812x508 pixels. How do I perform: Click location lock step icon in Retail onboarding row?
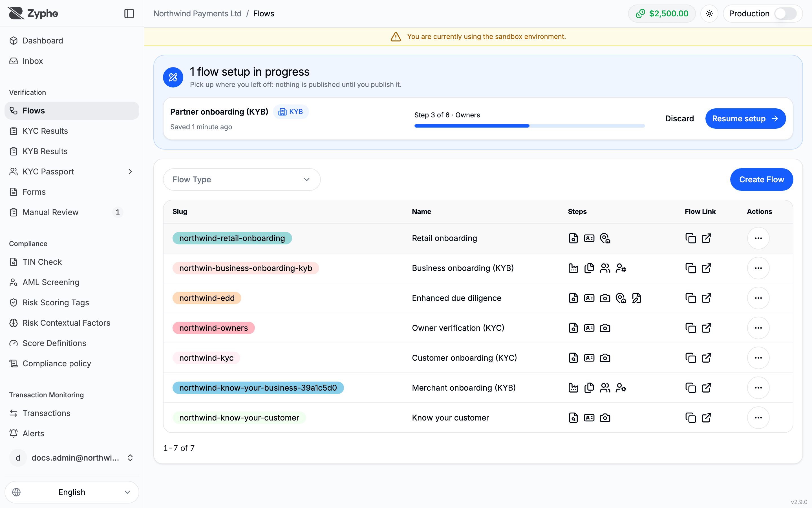(x=605, y=238)
